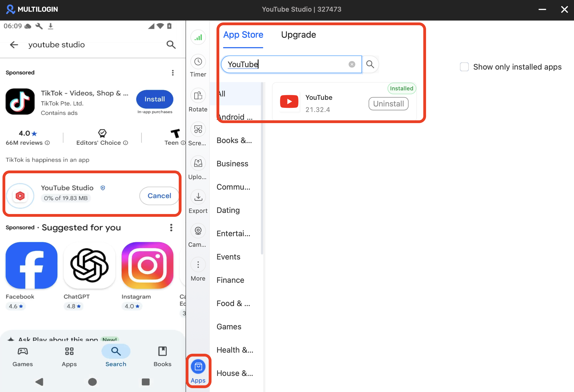Viewport: 574px width, 392px height.
Task: Switch to the App Store tab
Action: (x=243, y=35)
